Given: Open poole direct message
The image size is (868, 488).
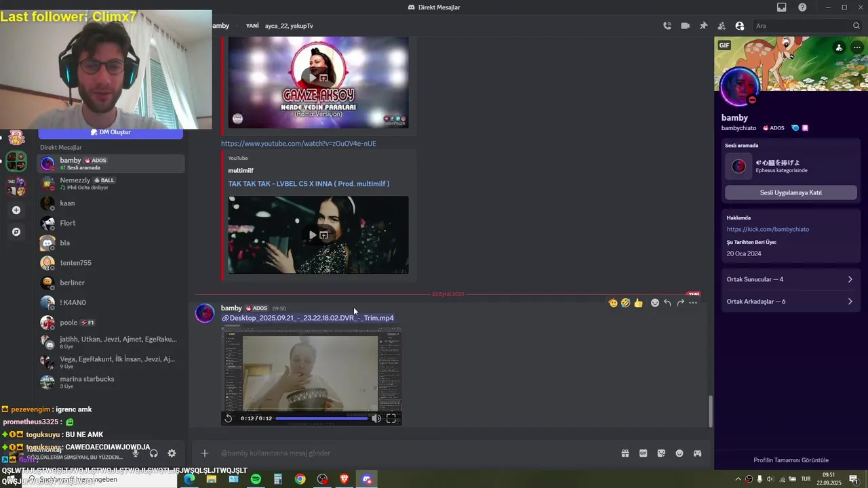Looking at the screenshot, I should point(111,323).
